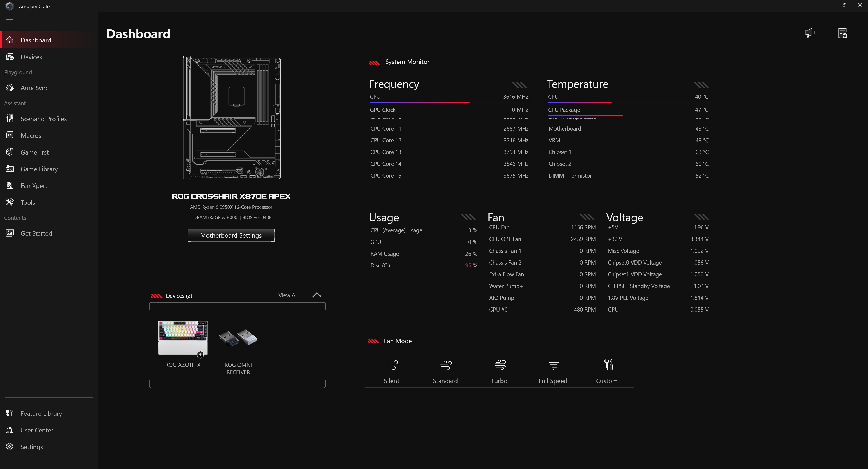Click the DIMM Thermistor row
Image resolution: width=868 pixels, height=469 pixels.
(628, 176)
